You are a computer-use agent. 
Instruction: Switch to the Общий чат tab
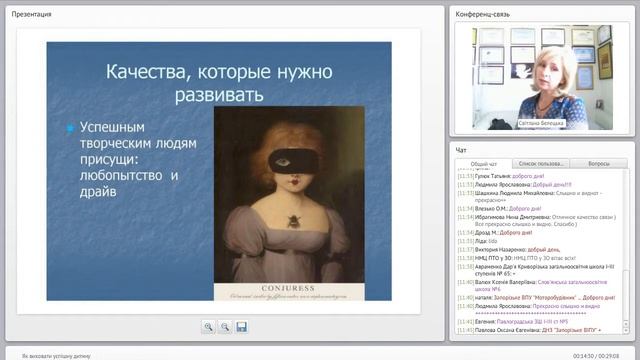(484, 164)
